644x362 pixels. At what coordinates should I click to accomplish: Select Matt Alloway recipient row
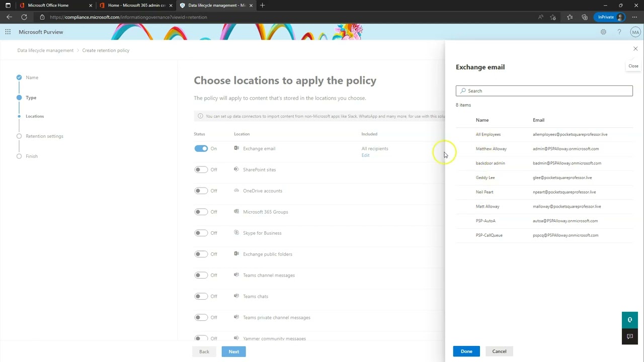click(544, 206)
